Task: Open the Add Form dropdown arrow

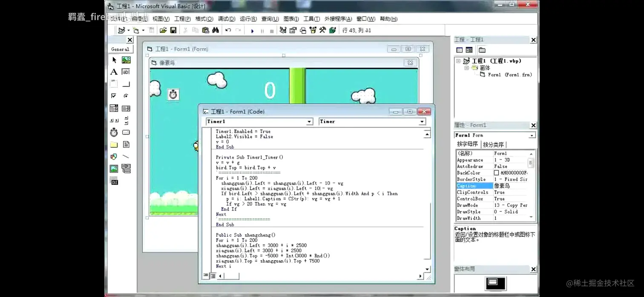Action: point(143,31)
